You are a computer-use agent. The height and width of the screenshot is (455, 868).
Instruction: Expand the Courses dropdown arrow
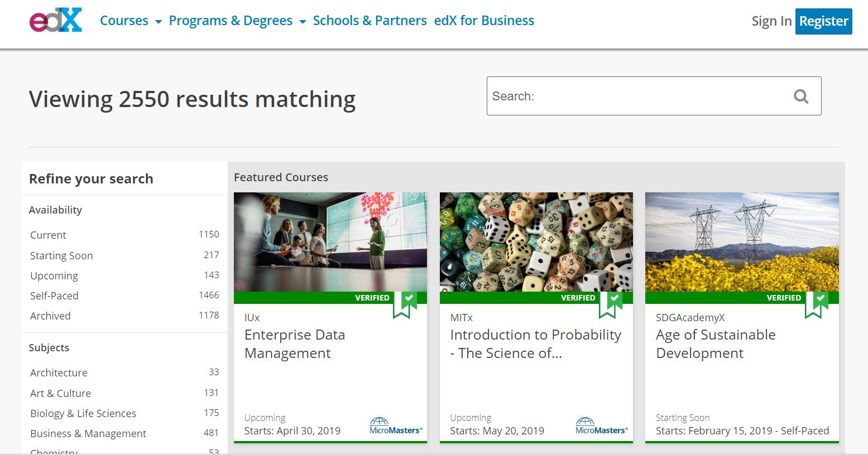(x=158, y=22)
